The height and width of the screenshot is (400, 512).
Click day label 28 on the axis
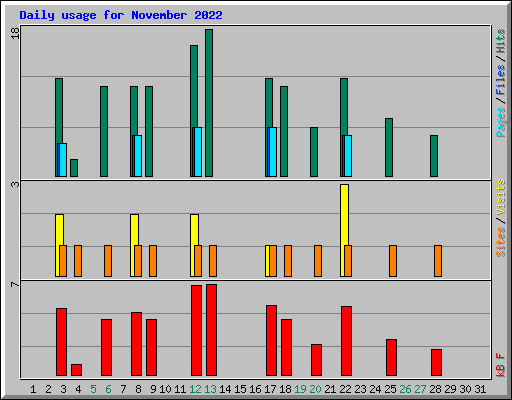(435, 389)
